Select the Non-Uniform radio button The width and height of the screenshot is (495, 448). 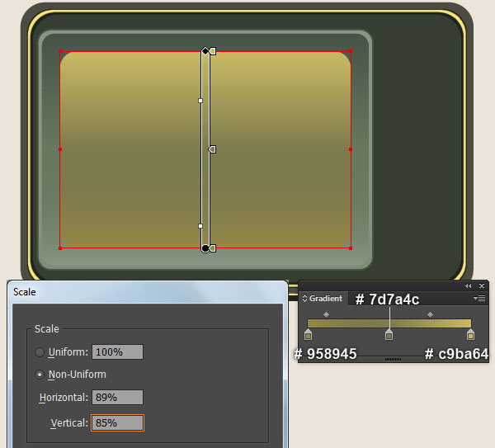40,375
